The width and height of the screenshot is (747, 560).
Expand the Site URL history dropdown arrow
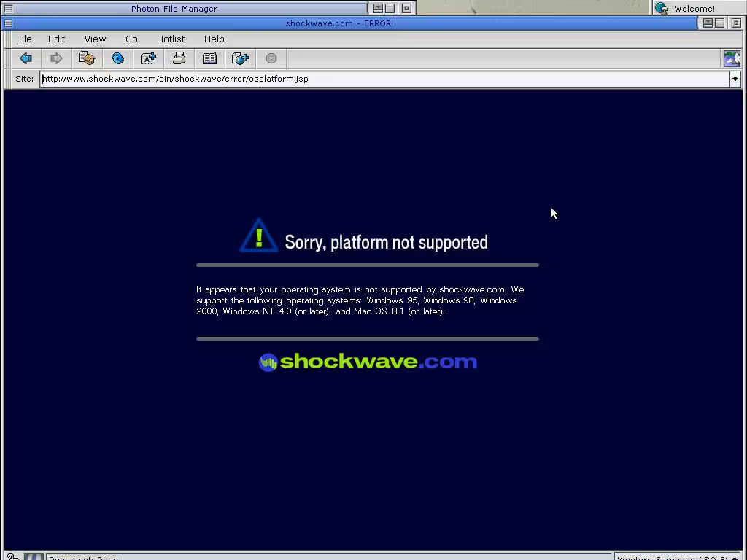[x=735, y=79]
